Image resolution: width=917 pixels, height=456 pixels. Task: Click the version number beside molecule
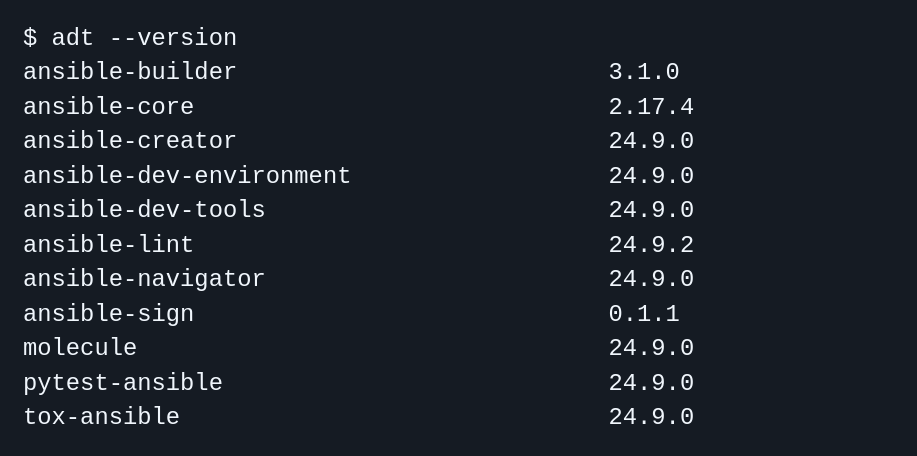click(x=651, y=348)
